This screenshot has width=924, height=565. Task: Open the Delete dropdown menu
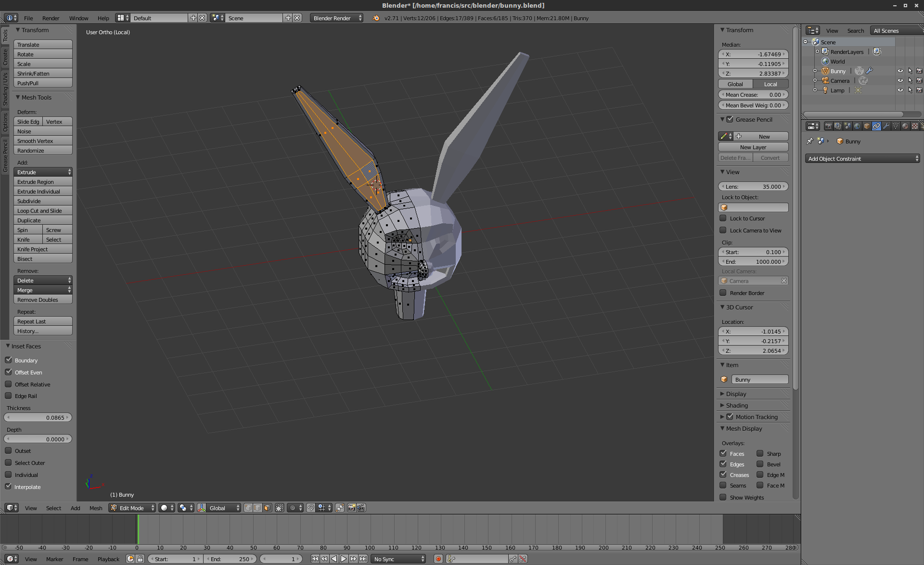point(43,280)
